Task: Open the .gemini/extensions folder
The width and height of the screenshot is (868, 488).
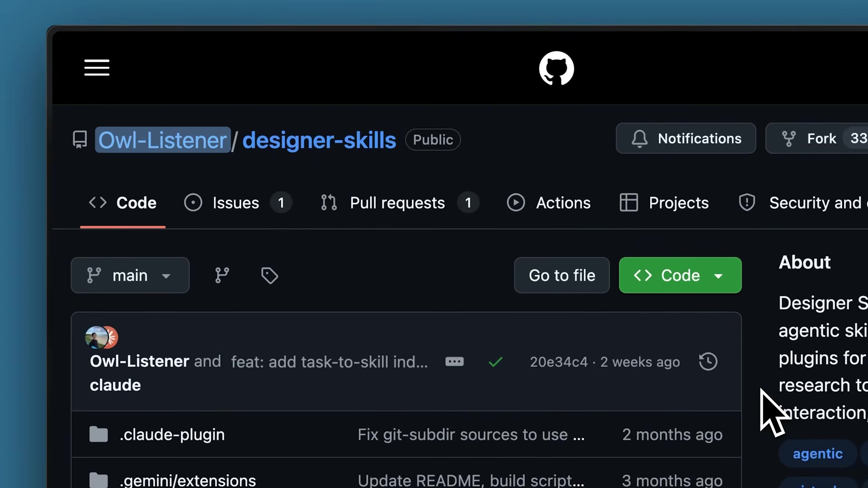Action: 188,480
